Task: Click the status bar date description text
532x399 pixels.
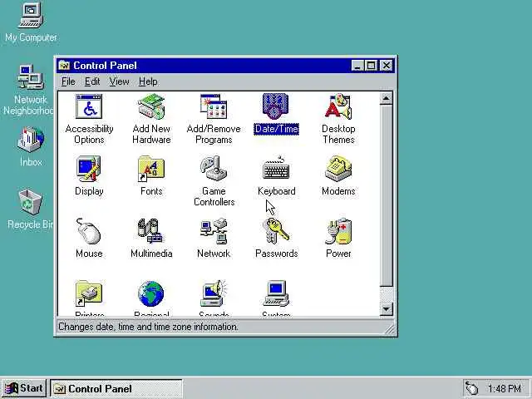Action: coord(148,327)
